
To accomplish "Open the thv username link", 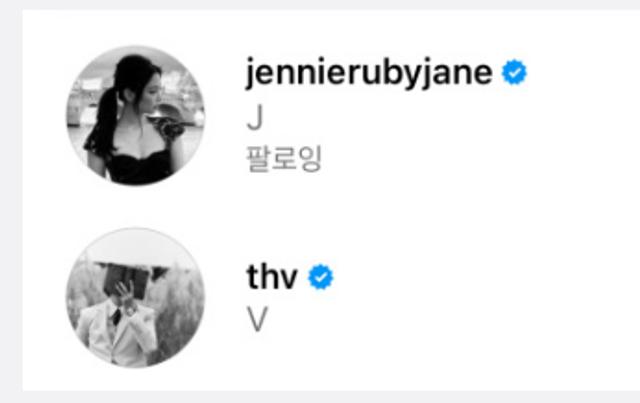I will (x=272, y=277).
